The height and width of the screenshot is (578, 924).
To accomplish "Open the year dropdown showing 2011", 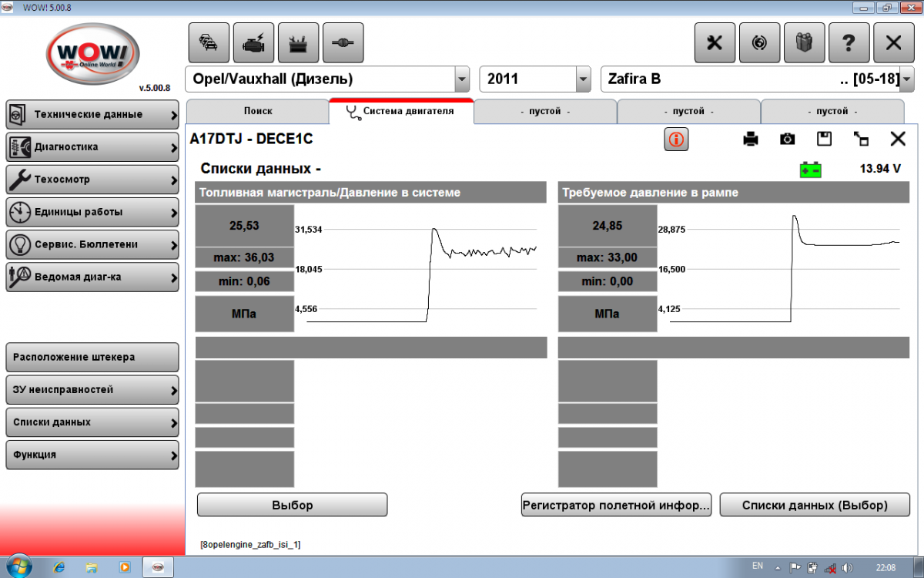I will point(583,79).
